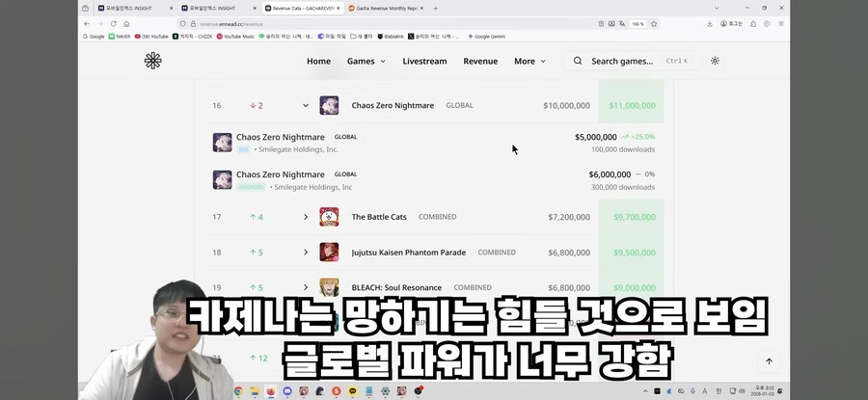
Task: Click the iOS Chaos Zero Nightmare sub-row icon
Action: point(222,143)
